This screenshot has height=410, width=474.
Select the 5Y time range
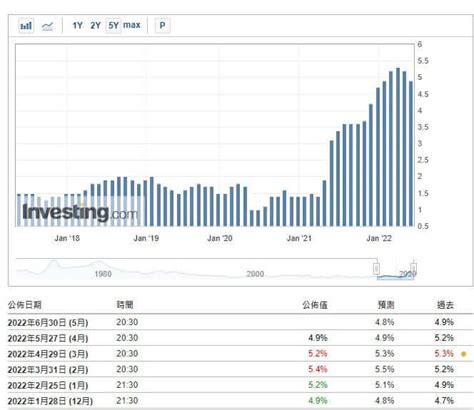(x=113, y=25)
